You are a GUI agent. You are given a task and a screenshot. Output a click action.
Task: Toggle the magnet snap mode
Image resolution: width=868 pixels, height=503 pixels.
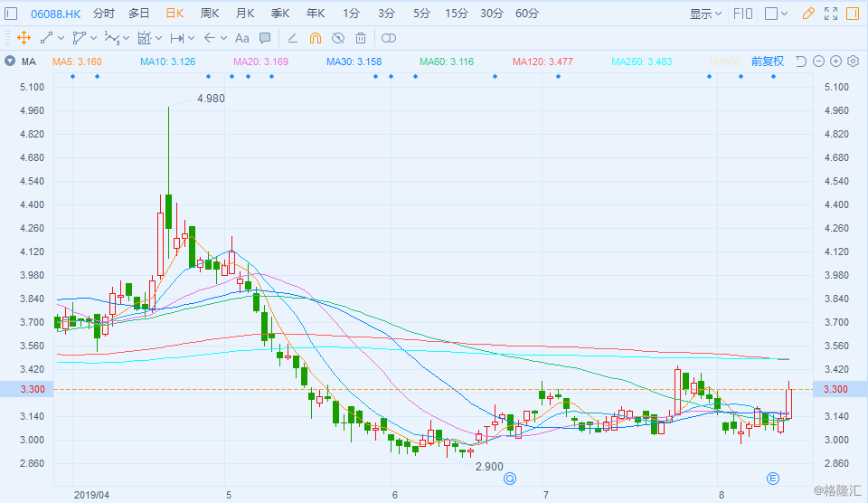coord(316,38)
